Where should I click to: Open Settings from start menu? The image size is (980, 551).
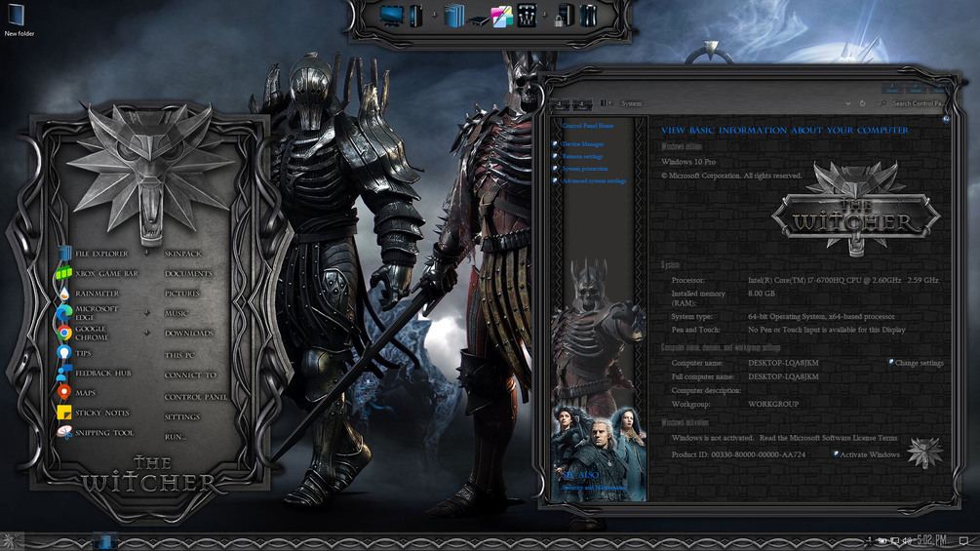(x=182, y=416)
